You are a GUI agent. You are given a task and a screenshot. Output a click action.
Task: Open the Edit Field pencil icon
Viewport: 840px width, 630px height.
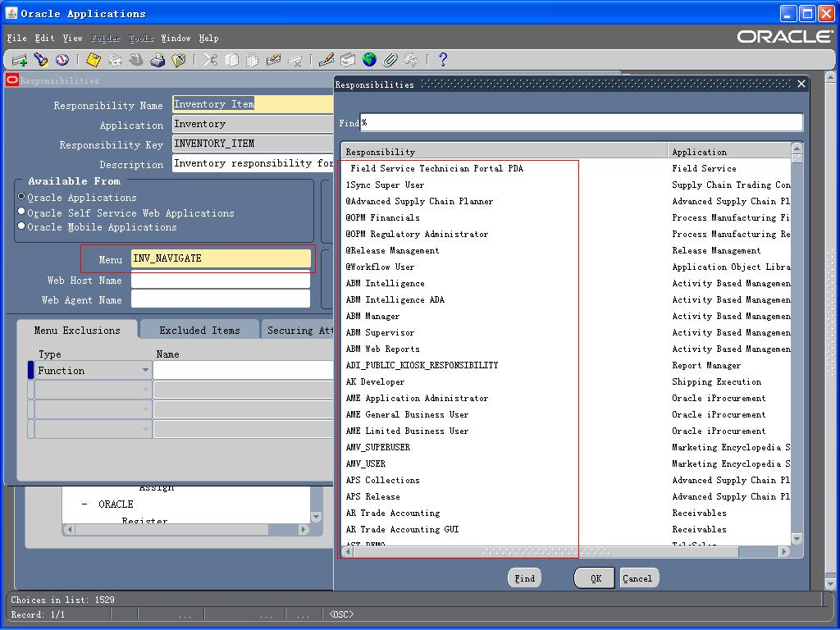326,59
